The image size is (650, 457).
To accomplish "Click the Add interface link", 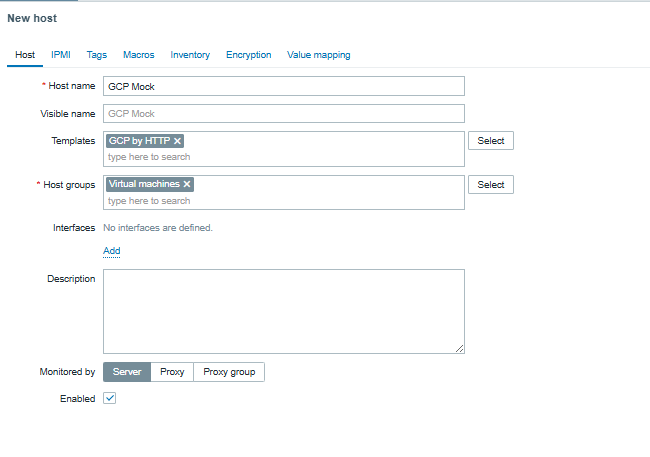I will [111, 250].
